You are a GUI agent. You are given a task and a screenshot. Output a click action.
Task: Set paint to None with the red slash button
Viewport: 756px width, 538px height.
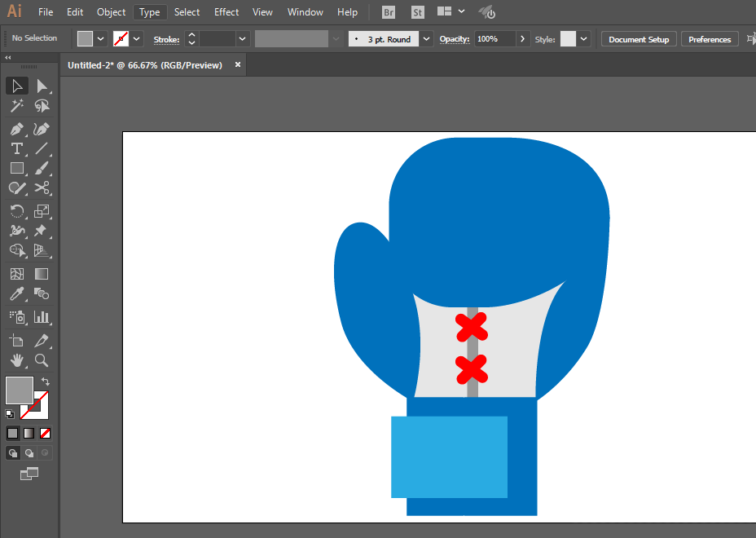click(x=46, y=434)
